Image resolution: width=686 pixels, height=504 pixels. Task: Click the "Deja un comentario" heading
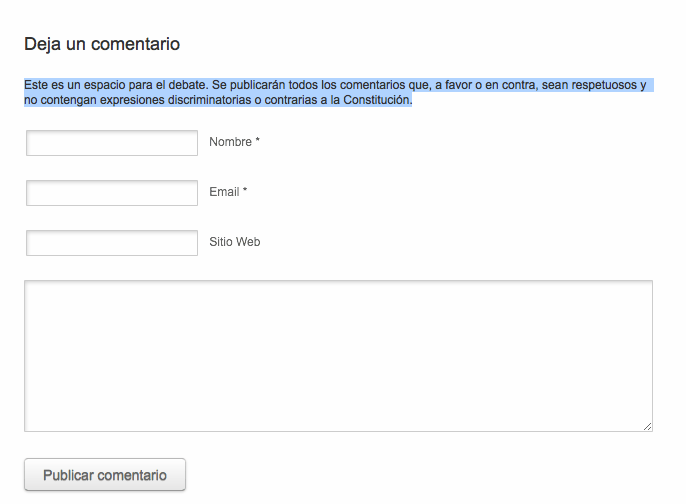tap(102, 44)
